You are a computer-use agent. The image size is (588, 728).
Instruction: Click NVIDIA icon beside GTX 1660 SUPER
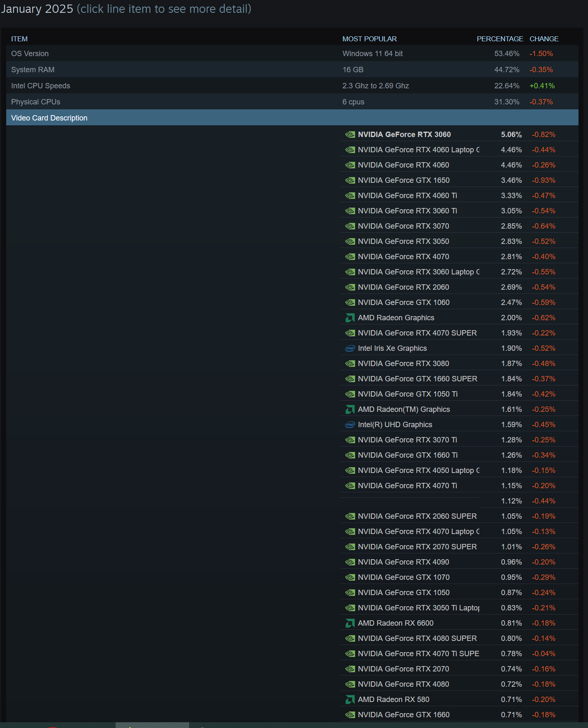coord(350,379)
